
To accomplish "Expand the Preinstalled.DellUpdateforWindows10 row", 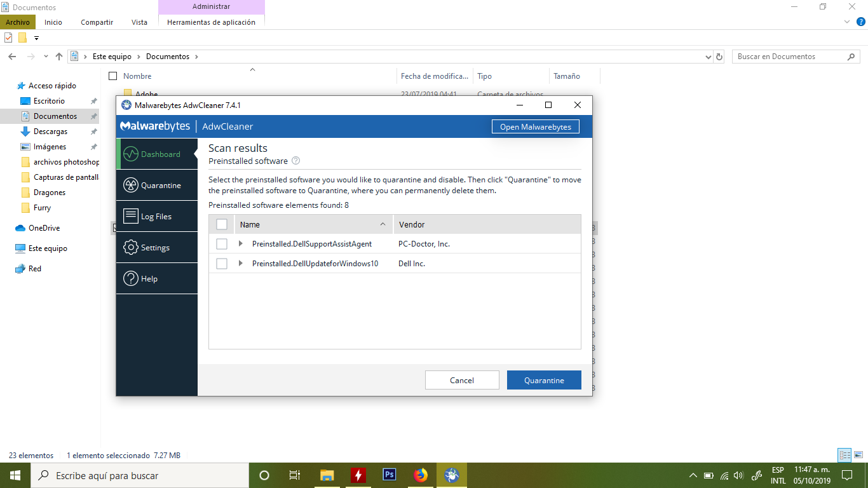I will tap(240, 264).
